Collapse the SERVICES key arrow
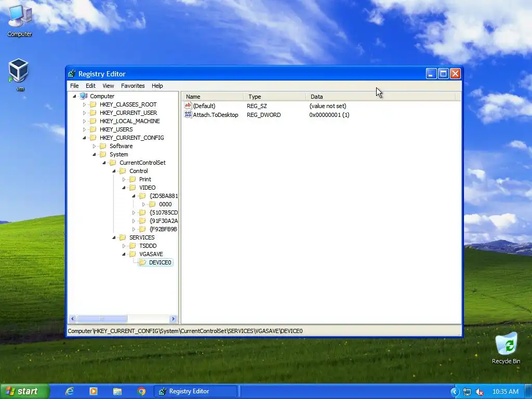 coord(114,237)
